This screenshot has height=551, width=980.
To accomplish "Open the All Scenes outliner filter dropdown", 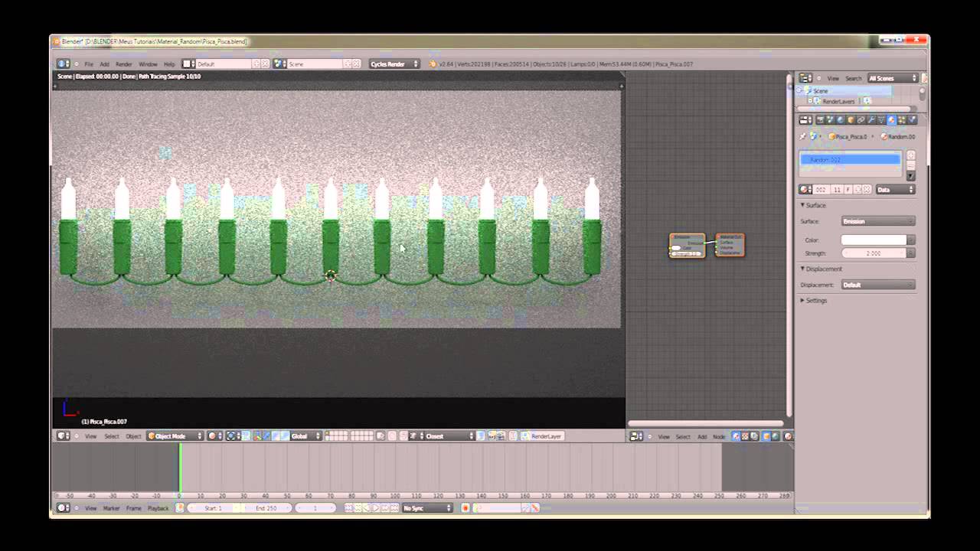I will tap(893, 78).
